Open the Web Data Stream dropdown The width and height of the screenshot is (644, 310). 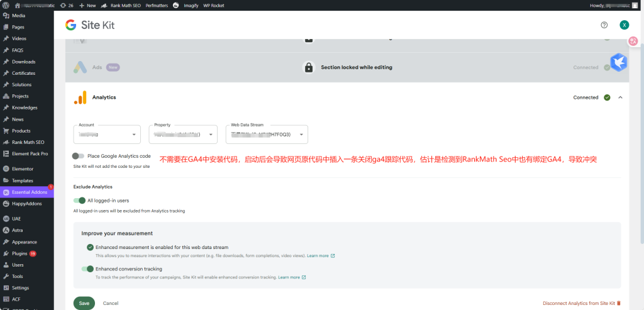point(267,135)
